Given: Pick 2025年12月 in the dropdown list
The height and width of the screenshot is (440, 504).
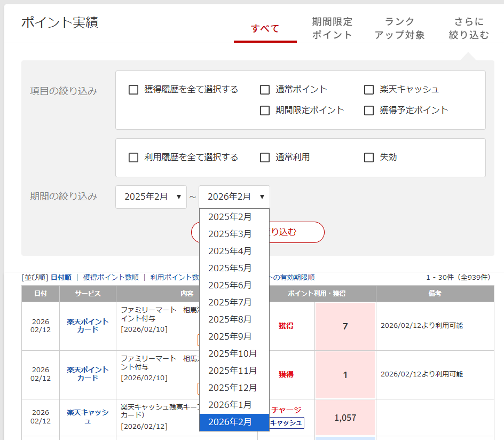Looking at the screenshot, I should (x=232, y=388).
